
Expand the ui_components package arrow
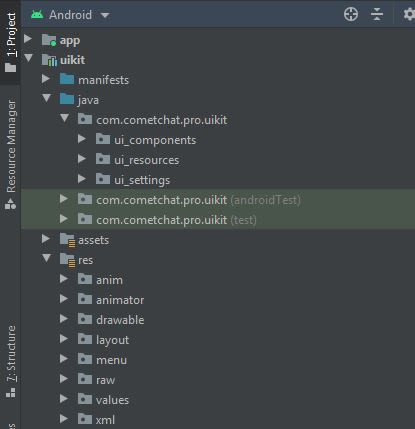82,139
